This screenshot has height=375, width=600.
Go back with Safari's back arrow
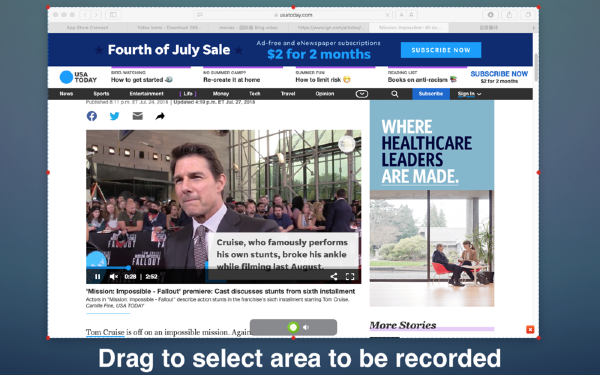pos(85,15)
